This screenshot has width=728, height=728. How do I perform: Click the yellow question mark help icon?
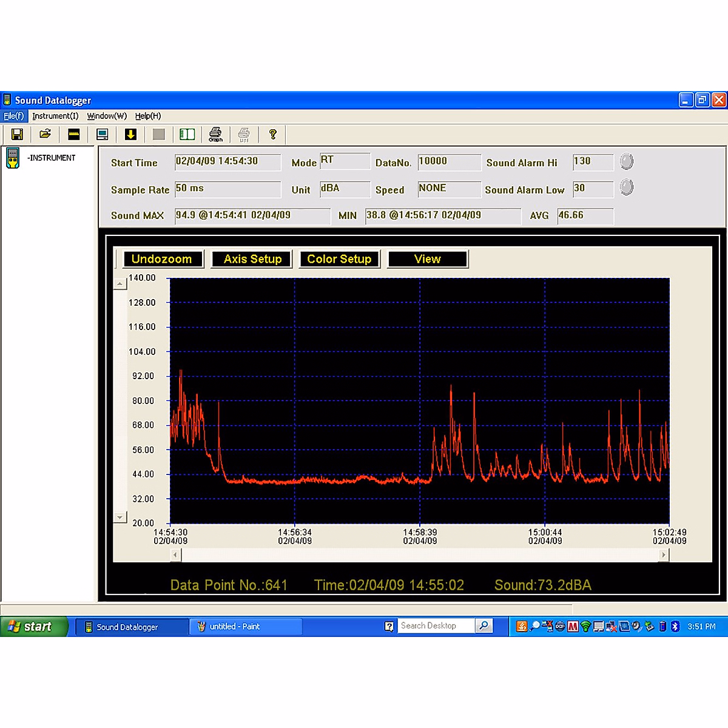coord(273,135)
